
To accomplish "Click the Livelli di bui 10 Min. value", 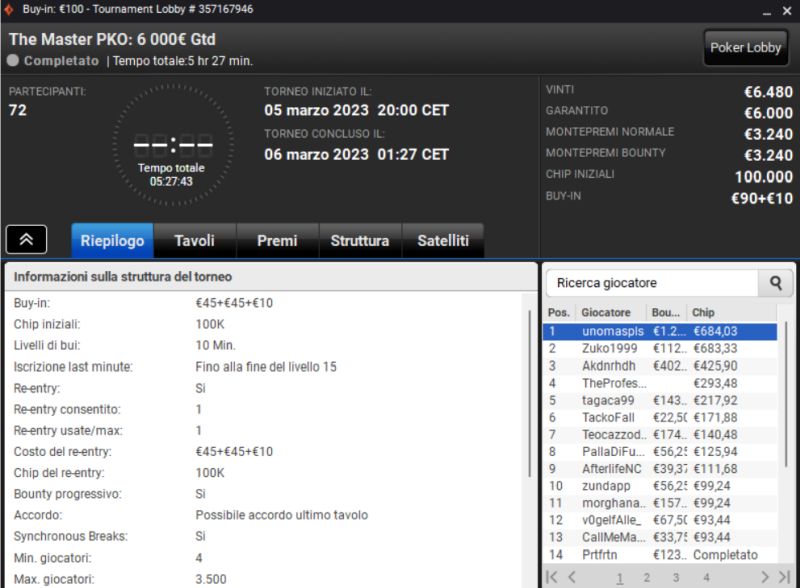I will coord(215,346).
